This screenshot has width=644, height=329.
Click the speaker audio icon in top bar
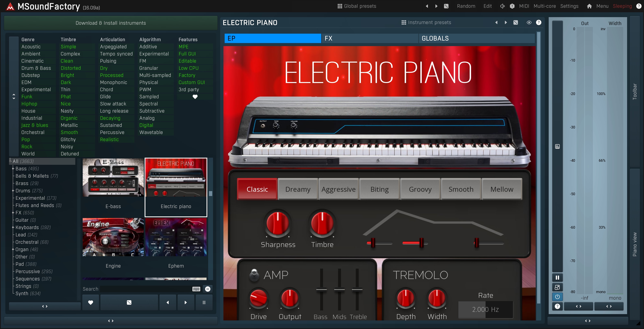(x=502, y=6)
